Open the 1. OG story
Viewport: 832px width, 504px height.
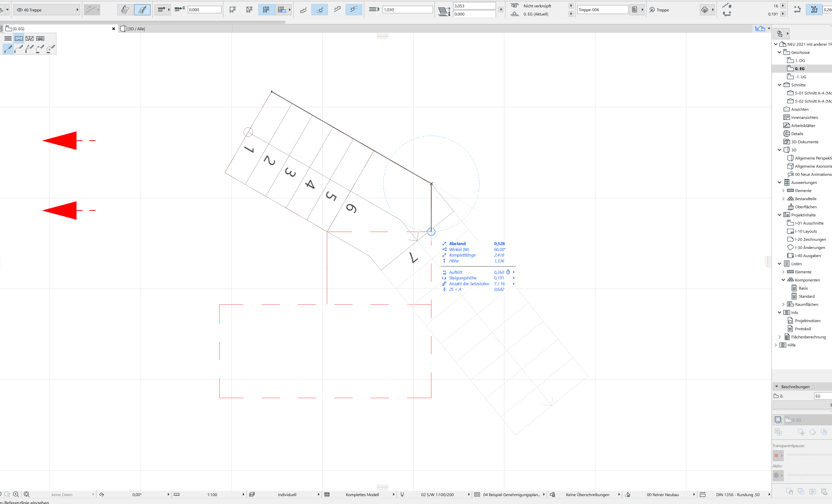[x=799, y=60]
